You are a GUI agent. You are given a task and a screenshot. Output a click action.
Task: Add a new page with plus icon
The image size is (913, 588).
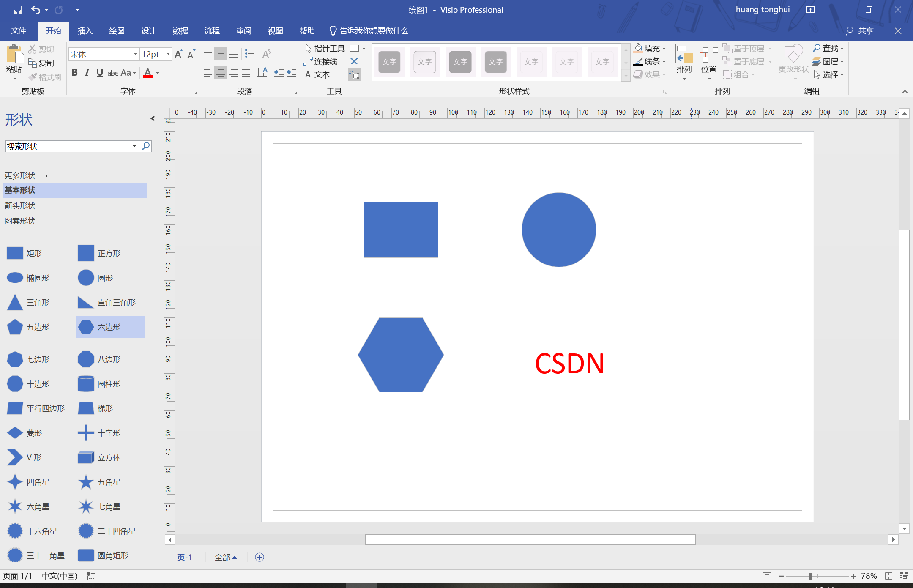[260, 557]
